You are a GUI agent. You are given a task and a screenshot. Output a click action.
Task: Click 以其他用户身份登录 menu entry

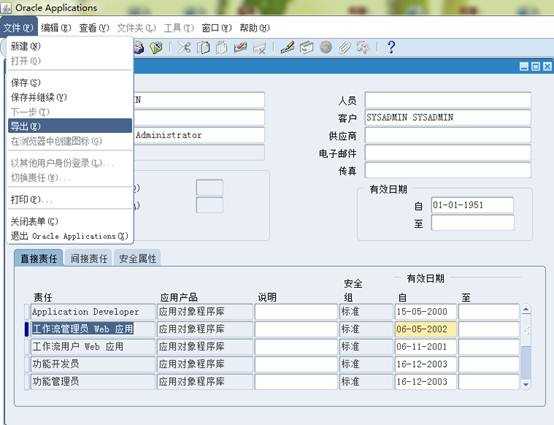[x=70, y=163]
